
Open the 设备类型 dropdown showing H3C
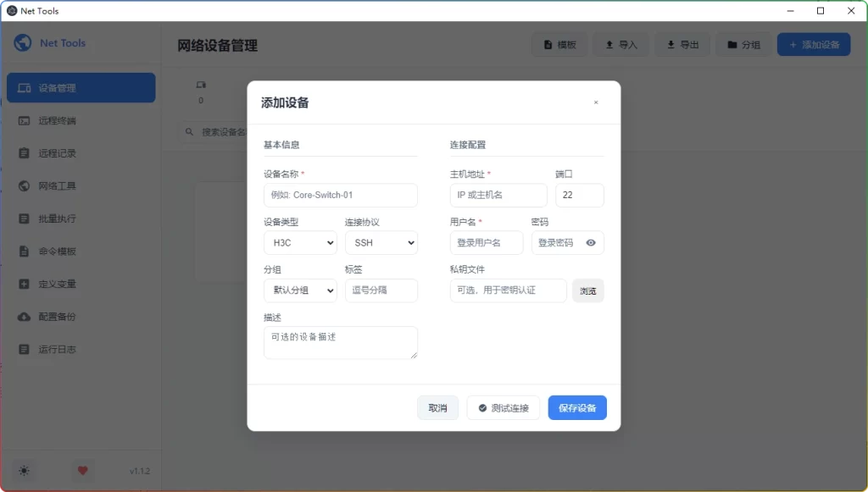point(300,243)
